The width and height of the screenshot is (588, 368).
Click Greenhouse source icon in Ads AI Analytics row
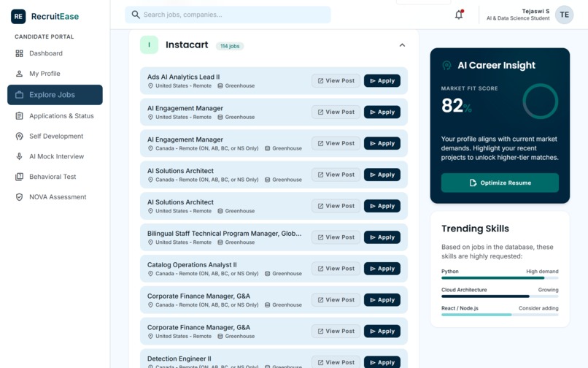point(220,86)
